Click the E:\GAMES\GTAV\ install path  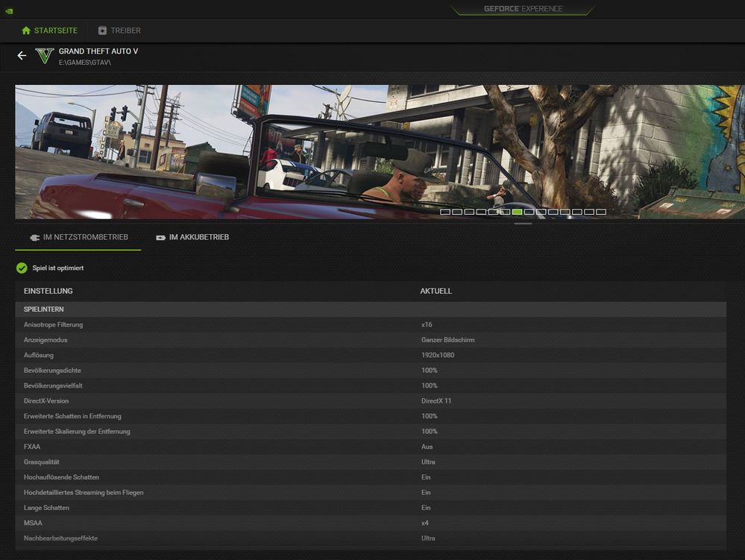(85, 63)
